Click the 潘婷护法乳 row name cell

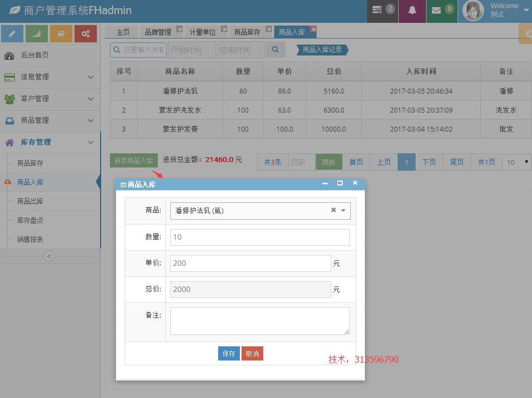point(180,91)
